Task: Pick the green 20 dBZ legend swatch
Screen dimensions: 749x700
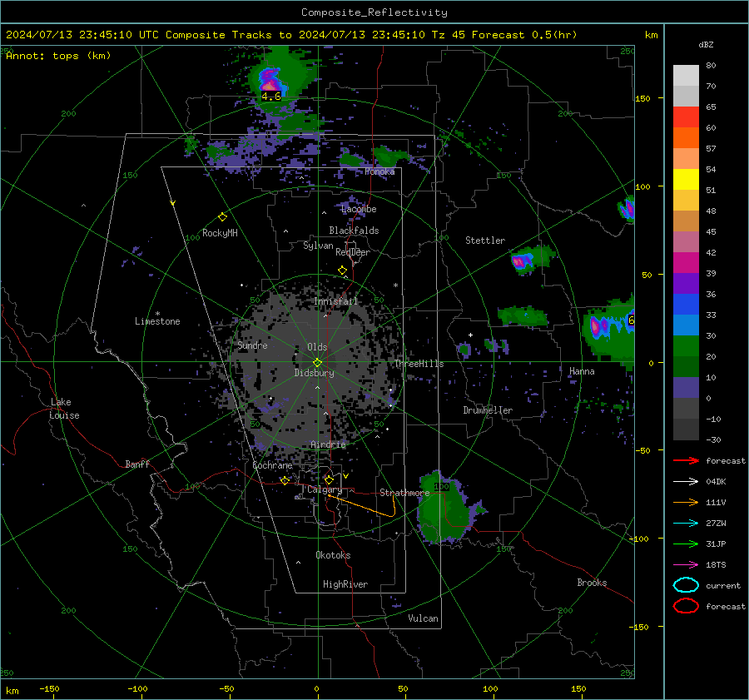Action: pos(686,346)
